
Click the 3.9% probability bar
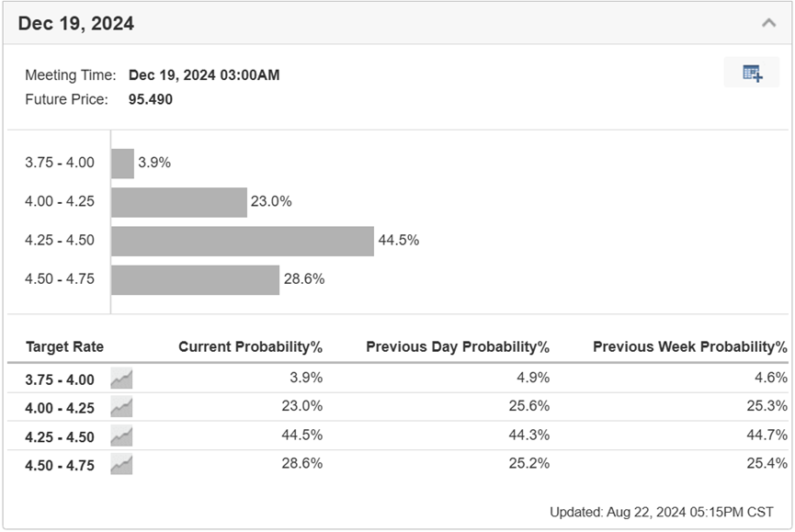pos(123,164)
